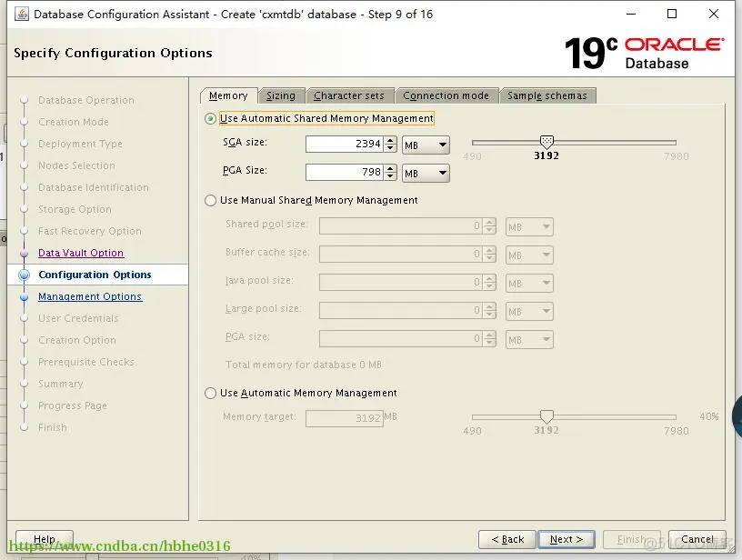Click the Buffer cache size spinner arrows

click(490, 255)
